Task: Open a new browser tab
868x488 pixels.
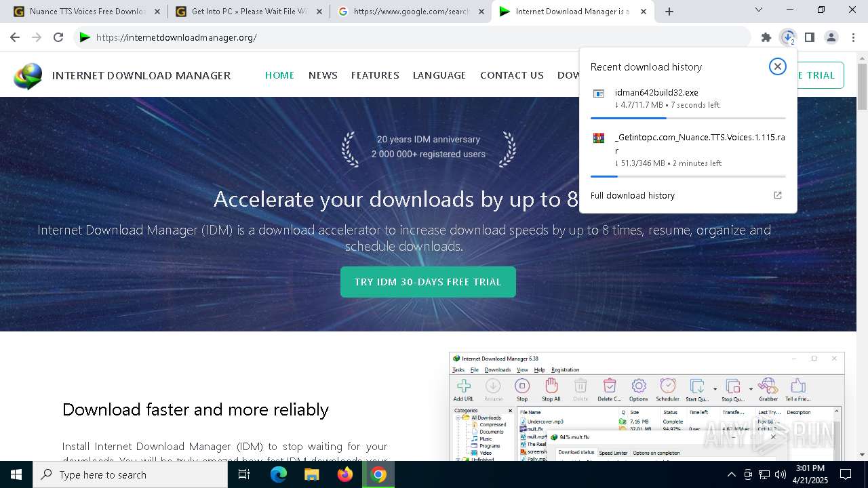Action: (x=669, y=12)
